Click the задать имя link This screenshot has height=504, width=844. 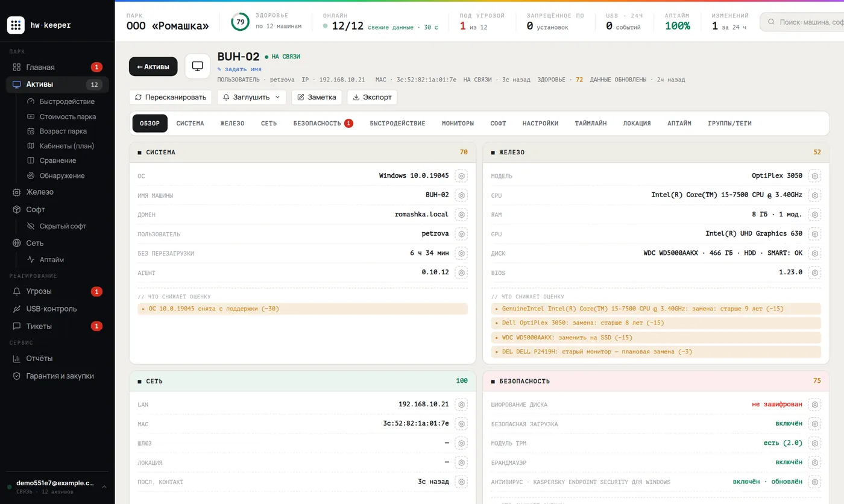pyautogui.click(x=239, y=69)
